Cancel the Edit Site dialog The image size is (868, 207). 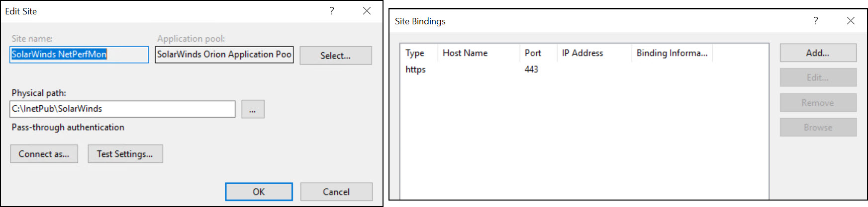click(336, 192)
